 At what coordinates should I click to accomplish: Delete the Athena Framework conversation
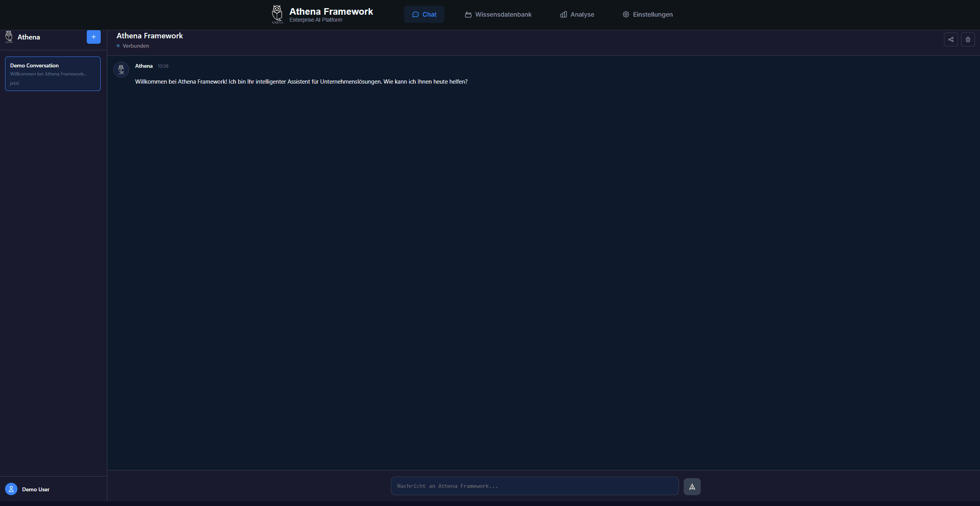(x=968, y=39)
